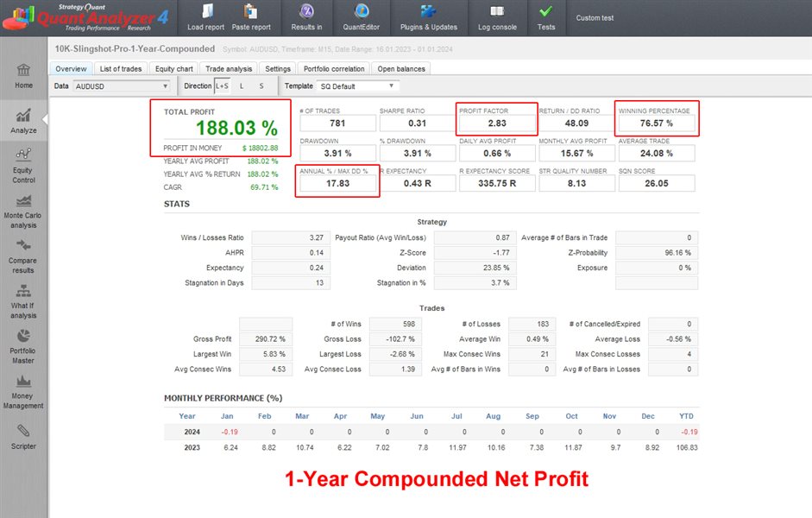Click the Gross Profit value 290.72 %
Image resolution: width=812 pixels, height=518 pixels.
(x=266, y=338)
